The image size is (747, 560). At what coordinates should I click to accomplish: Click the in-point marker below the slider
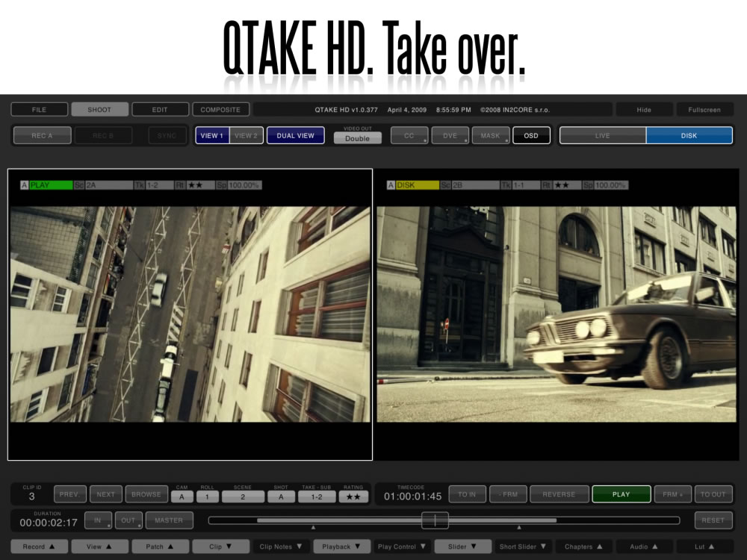click(x=313, y=528)
